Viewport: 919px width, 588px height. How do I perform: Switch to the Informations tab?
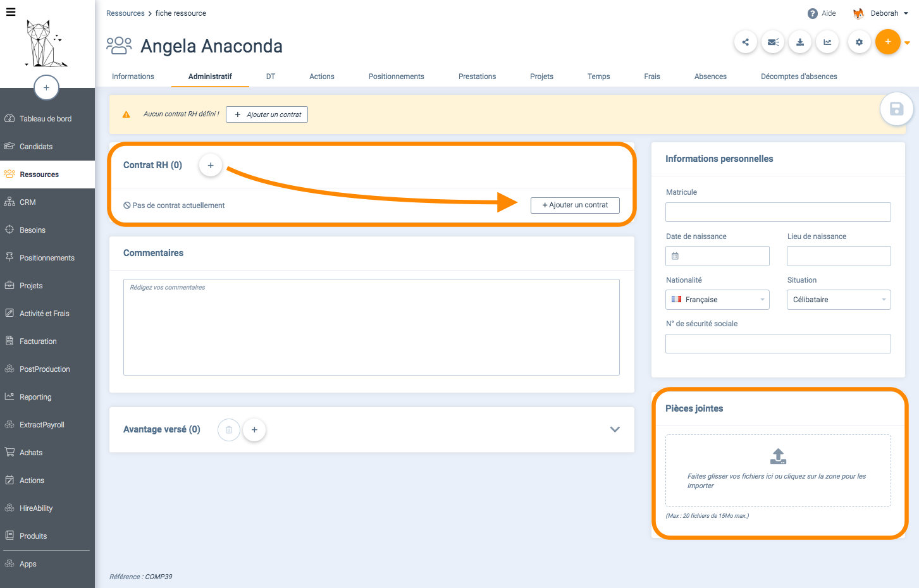(x=133, y=77)
